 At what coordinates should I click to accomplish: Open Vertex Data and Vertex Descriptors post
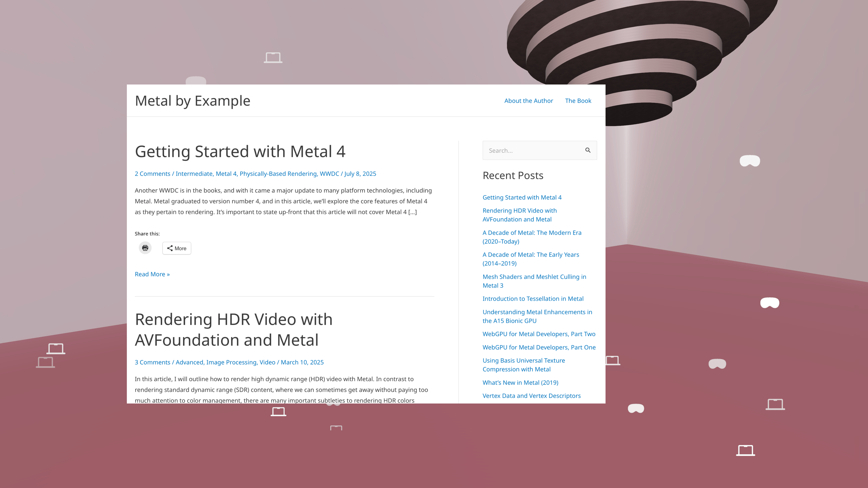[x=531, y=396]
